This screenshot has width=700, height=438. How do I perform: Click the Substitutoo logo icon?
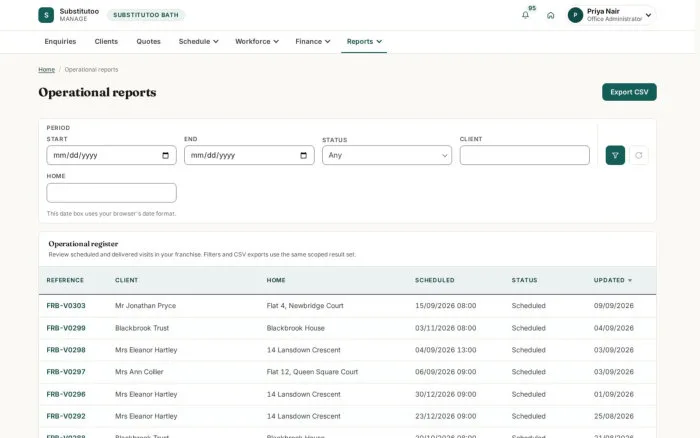[x=46, y=15]
